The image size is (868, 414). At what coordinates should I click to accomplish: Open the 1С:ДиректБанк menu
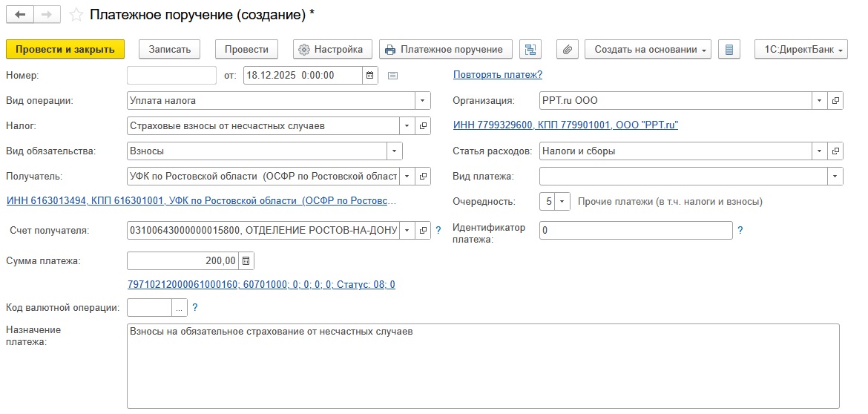[x=801, y=49]
